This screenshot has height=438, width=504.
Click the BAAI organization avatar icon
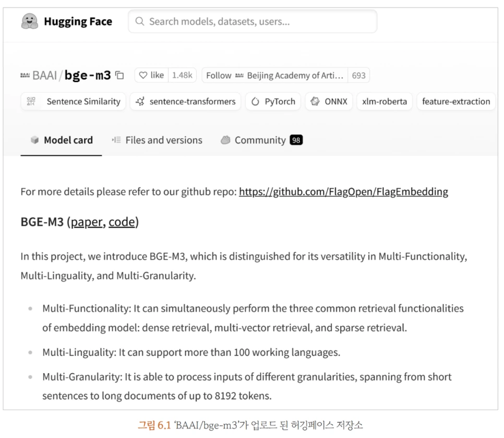coord(26,75)
